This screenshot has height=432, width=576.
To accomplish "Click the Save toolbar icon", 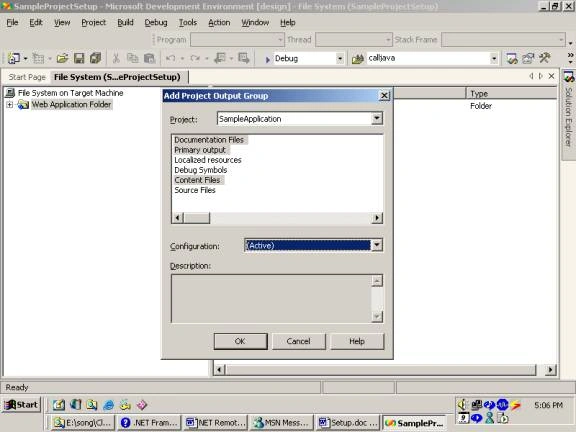I will click(79, 58).
